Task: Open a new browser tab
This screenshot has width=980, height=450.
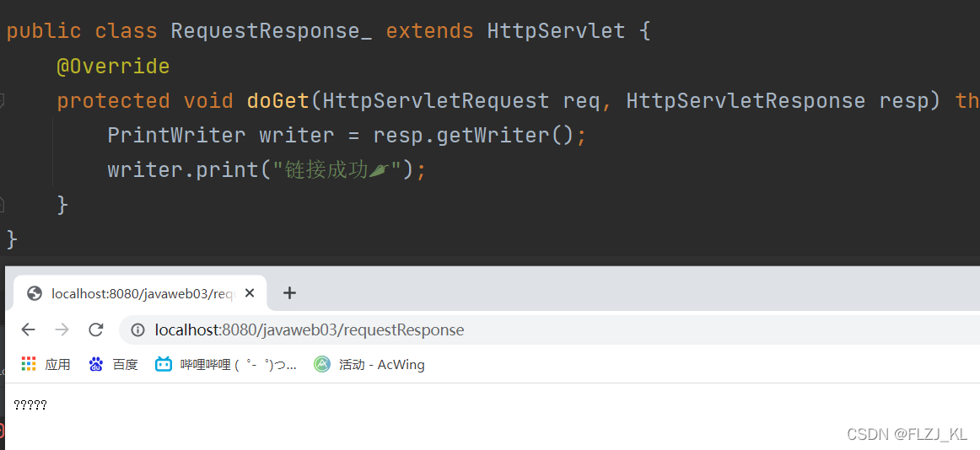Action: [x=288, y=292]
